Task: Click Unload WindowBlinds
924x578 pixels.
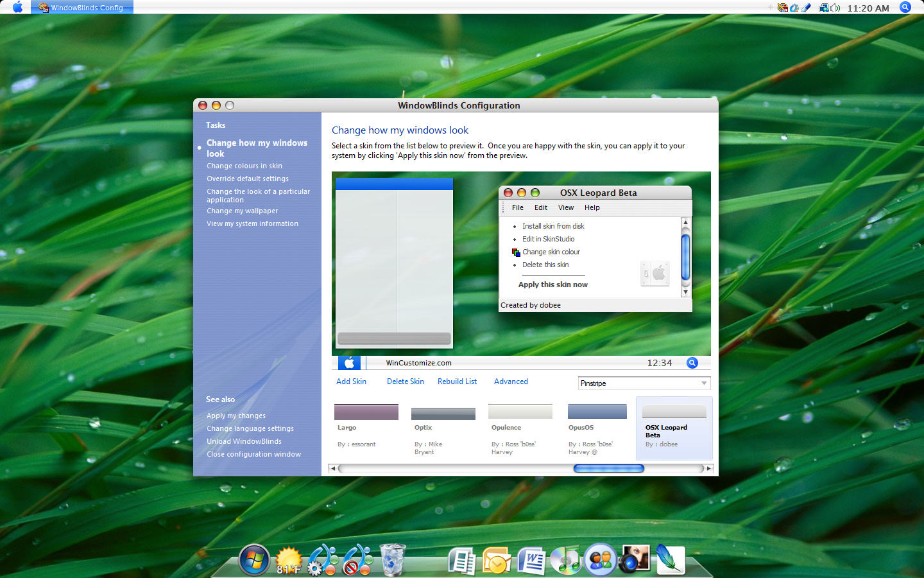Action: pyautogui.click(x=244, y=441)
